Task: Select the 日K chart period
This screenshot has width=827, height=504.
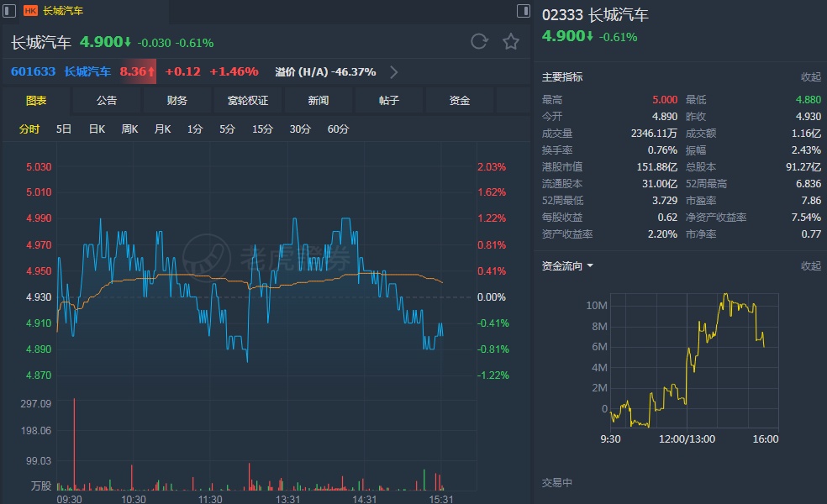Action: [97, 129]
